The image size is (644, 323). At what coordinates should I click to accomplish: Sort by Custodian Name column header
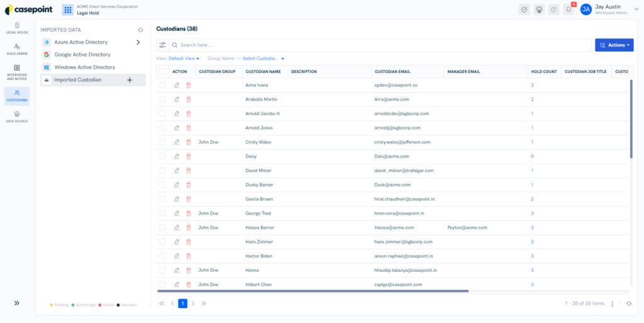tap(264, 72)
